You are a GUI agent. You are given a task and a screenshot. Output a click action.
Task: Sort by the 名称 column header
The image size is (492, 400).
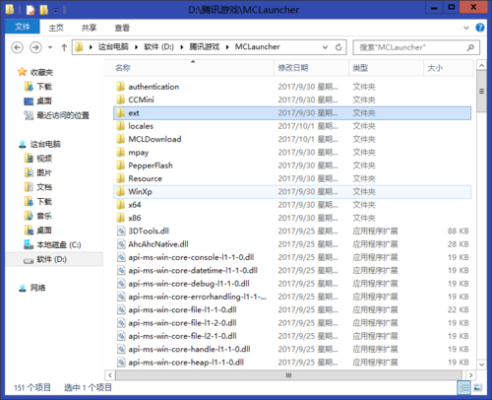click(190, 68)
